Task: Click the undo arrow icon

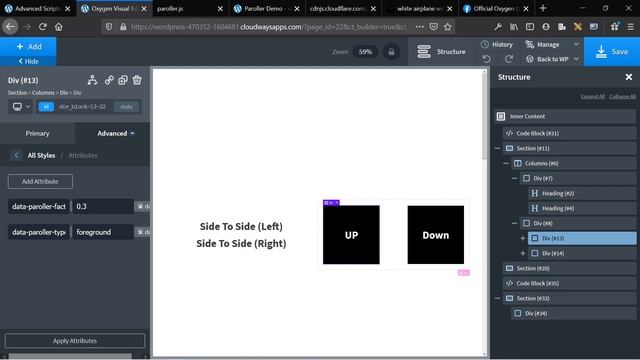Action: tap(486, 59)
